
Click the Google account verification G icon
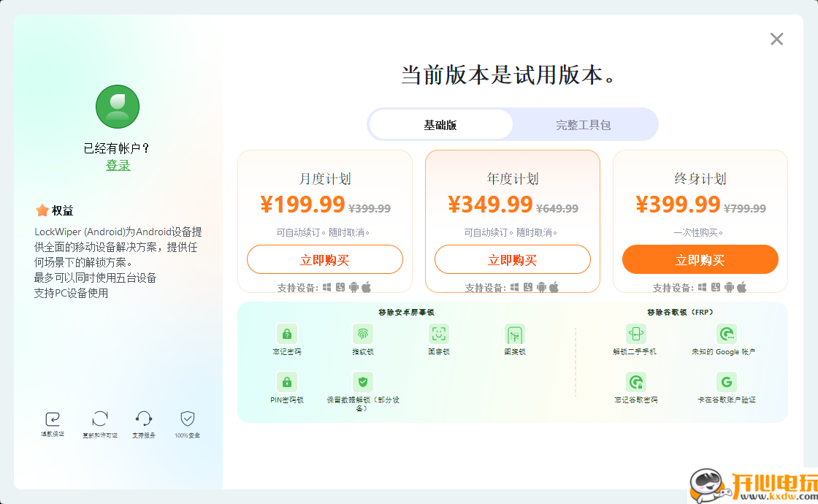(727, 381)
